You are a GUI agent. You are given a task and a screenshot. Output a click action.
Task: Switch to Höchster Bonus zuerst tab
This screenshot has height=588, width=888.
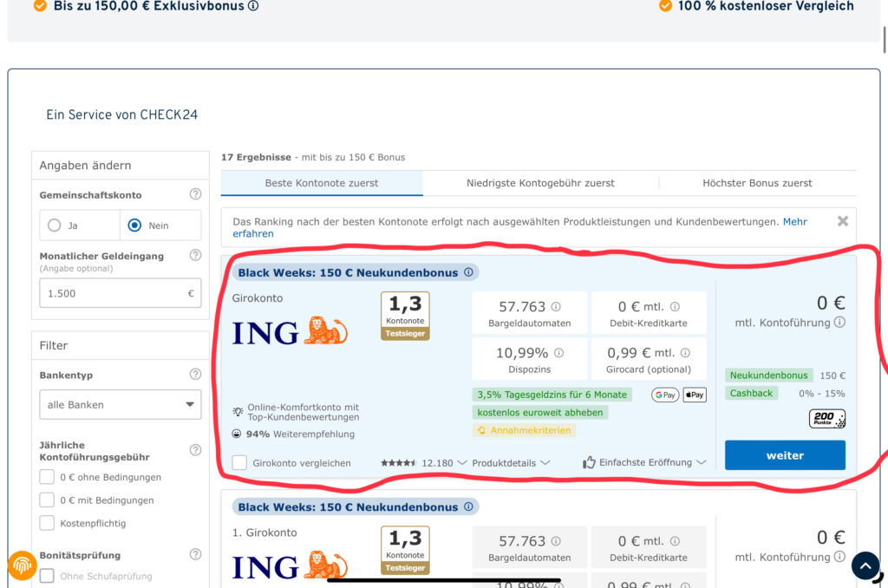(x=757, y=183)
